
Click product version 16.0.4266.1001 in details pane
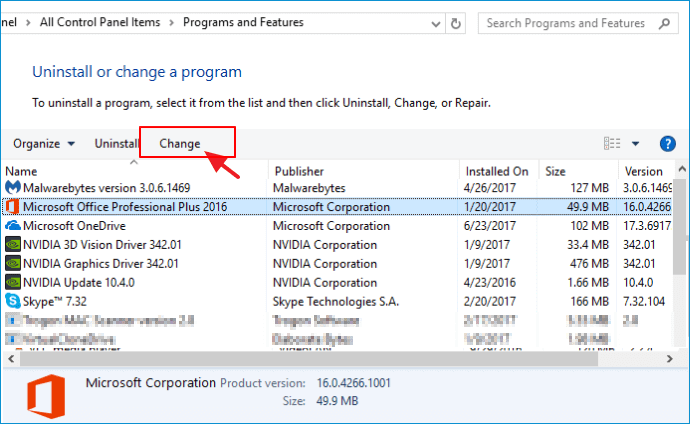click(x=353, y=383)
